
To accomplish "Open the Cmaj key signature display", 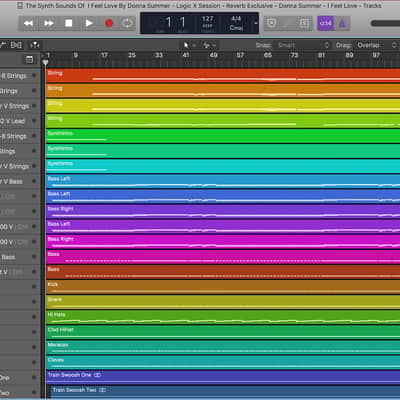I will pos(236,28).
